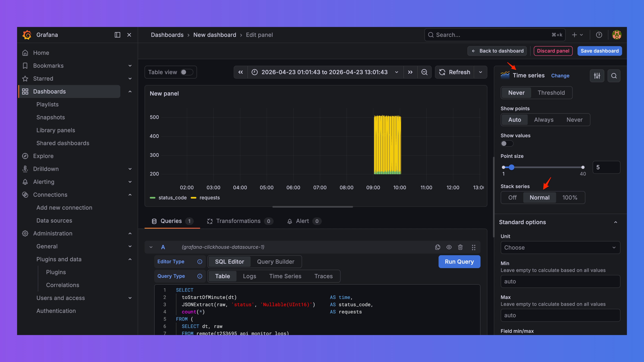Open panel options settings icon
The width and height of the screenshot is (644, 362).
597,76
